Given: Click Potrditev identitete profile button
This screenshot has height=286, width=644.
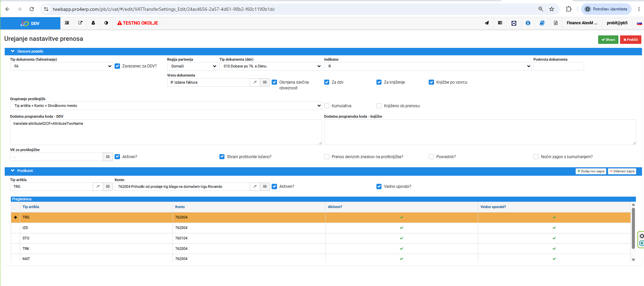Looking at the screenshot, I should (x=606, y=9).
